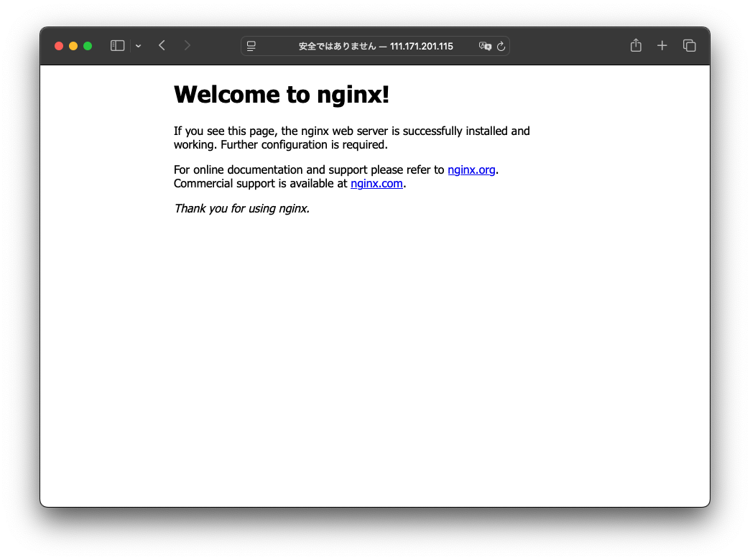The height and width of the screenshot is (560, 750).
Task: Open the tab group dropdown chevron
Action: 138,45
